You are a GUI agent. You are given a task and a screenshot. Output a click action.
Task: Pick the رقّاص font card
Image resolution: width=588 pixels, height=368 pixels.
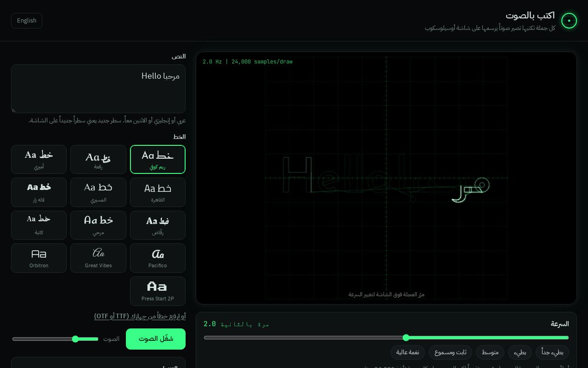[158, 225]
